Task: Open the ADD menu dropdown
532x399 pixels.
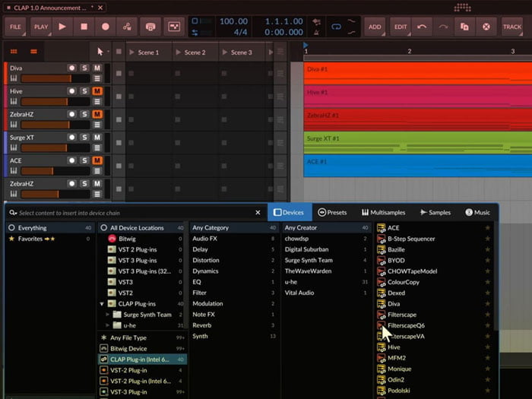Action: pos(375,27)
